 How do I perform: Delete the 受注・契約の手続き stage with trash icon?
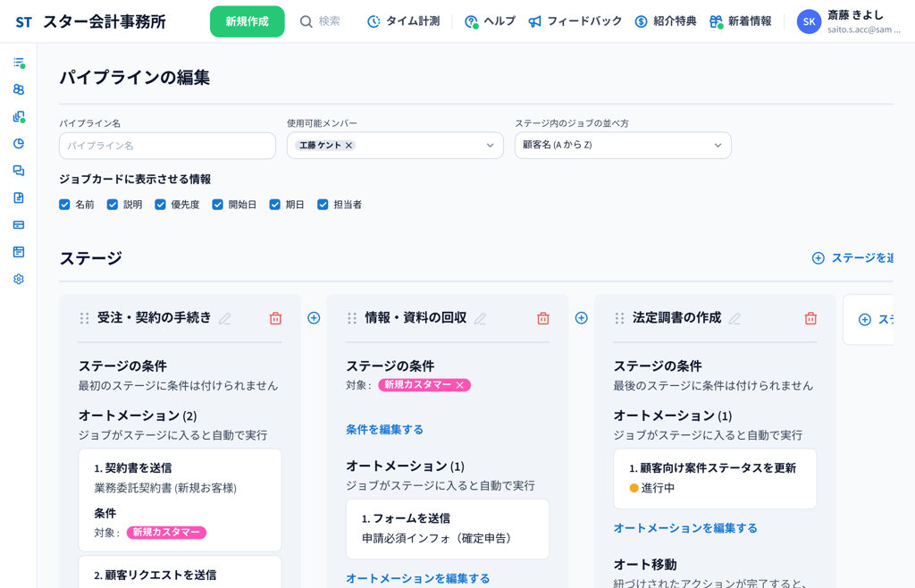click(275, 318)
